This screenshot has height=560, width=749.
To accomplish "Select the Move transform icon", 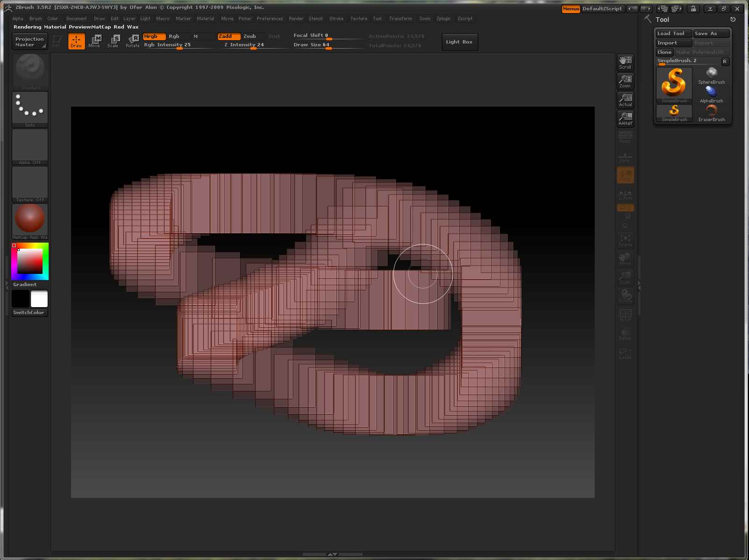I will [x=94, y=41].
